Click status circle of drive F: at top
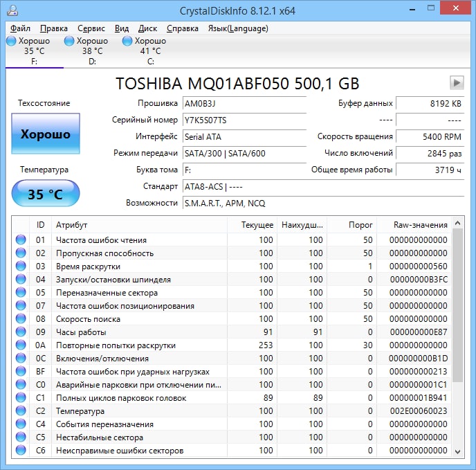Image resolution: width=476 pixels, height=470 pixels. (x=11, y=41)
